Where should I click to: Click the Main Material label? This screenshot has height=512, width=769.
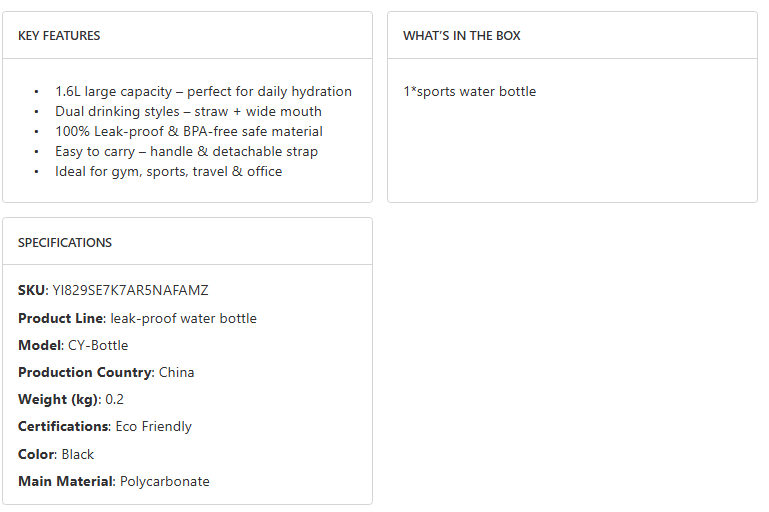pyautogui.click(x=65, y=482)
